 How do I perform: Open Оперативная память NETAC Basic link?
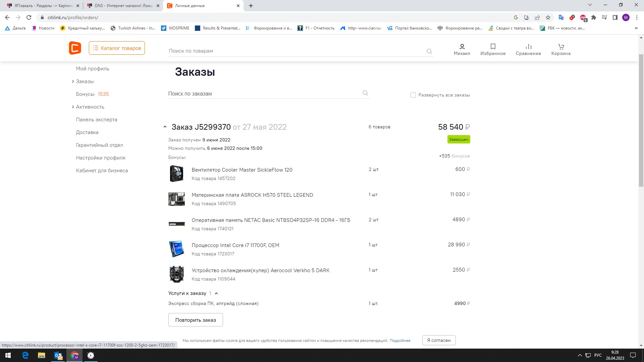click(x=271, y=220)
